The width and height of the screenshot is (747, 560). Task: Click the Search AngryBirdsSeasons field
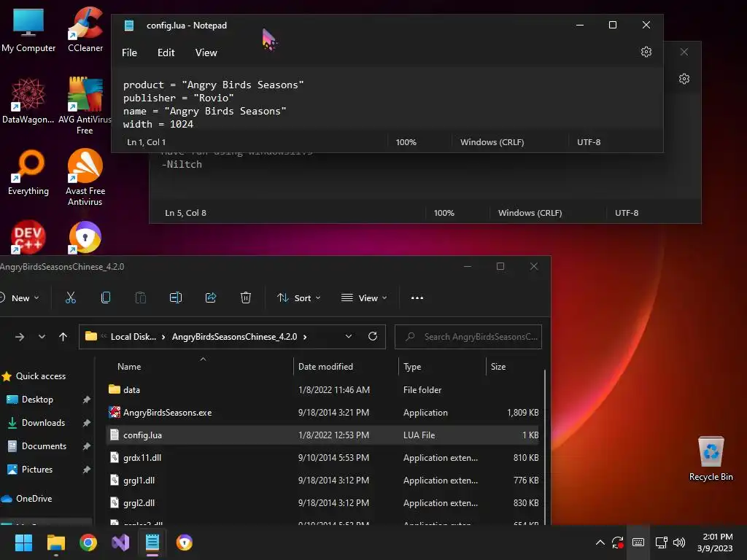(468, 337)
